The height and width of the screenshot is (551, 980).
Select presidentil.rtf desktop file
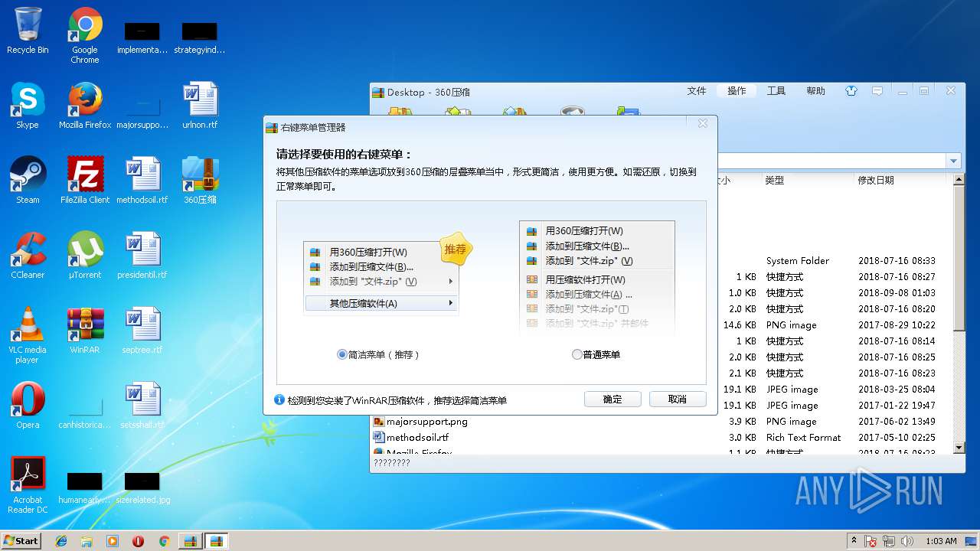pos(142,256)
